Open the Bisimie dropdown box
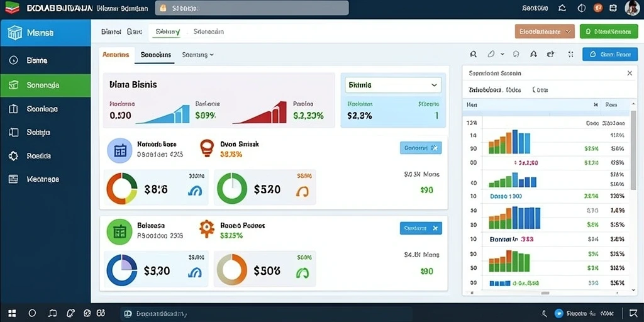The image size is (644, 322). coord(393,85)
